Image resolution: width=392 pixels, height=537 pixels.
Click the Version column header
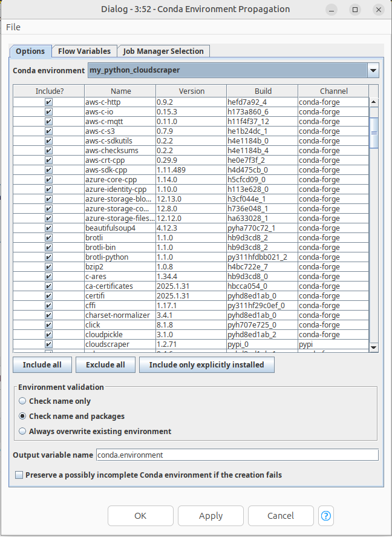192,91
